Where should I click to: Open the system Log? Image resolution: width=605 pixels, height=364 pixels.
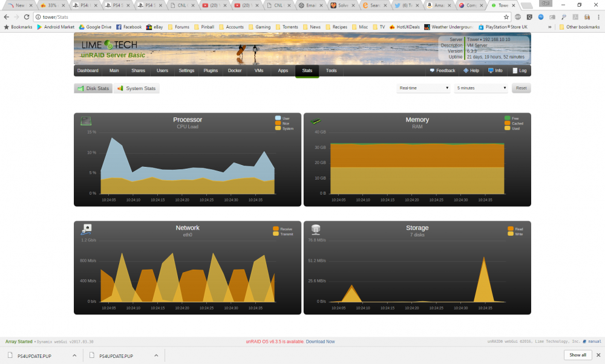[519, 71]
